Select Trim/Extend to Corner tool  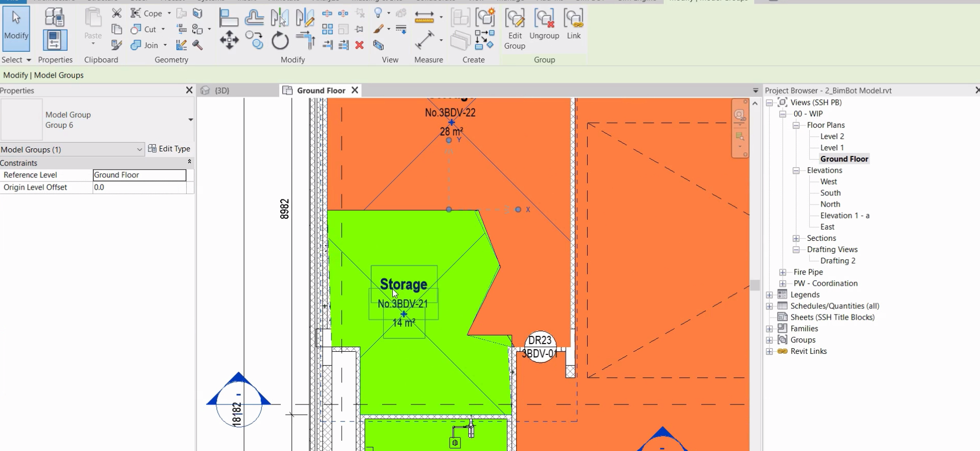click(x=306, y=40)
